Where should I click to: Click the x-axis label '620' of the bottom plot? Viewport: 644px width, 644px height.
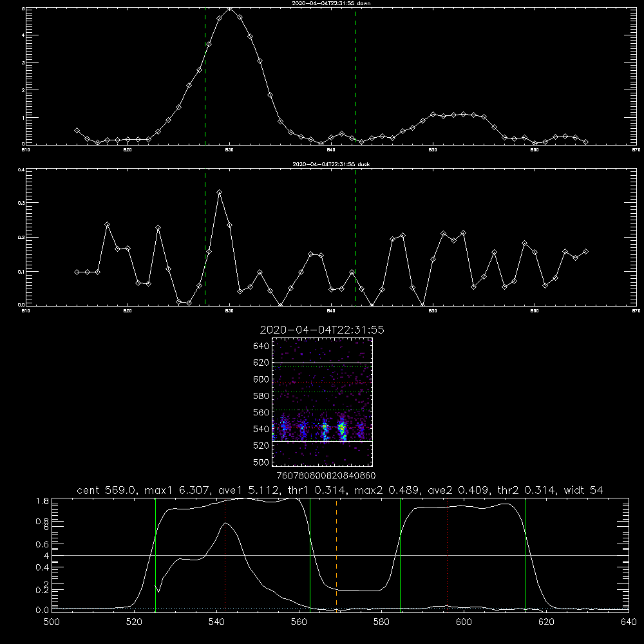tap(546, 622)
